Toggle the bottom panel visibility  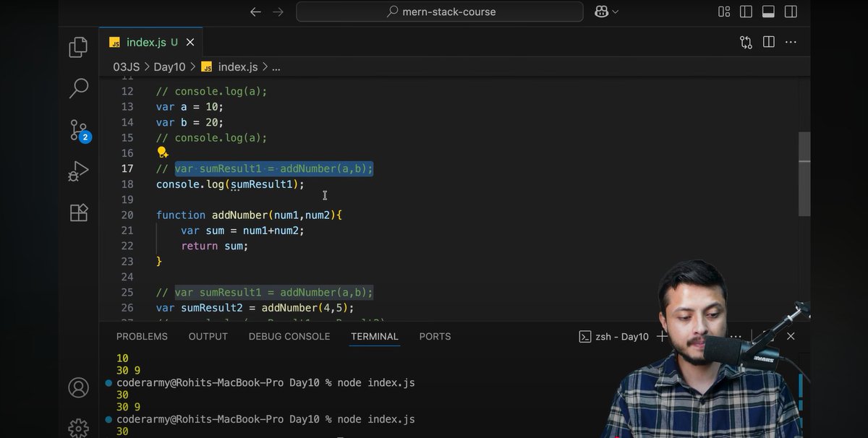[768, 12]
